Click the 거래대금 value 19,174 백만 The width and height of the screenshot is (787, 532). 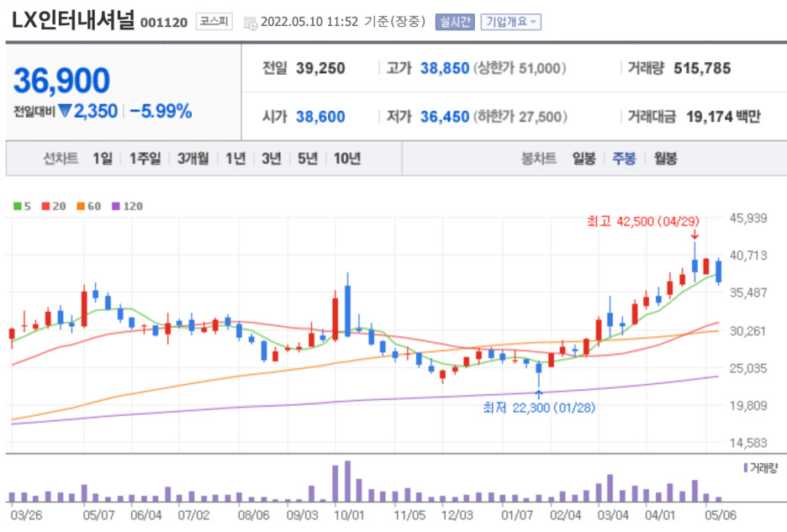723,117
